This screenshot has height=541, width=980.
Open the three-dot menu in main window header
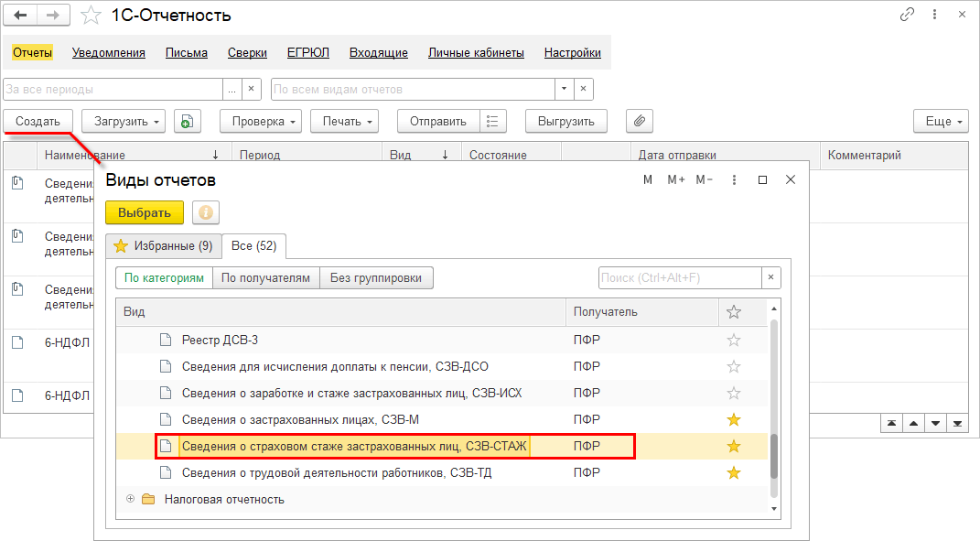point(934,15)
